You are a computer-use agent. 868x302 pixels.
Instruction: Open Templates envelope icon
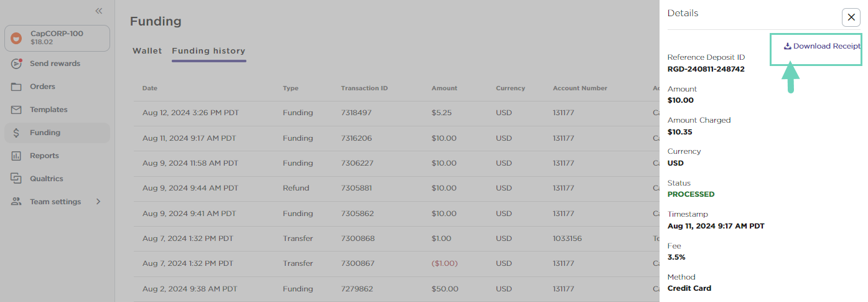(x=17, y=110)
